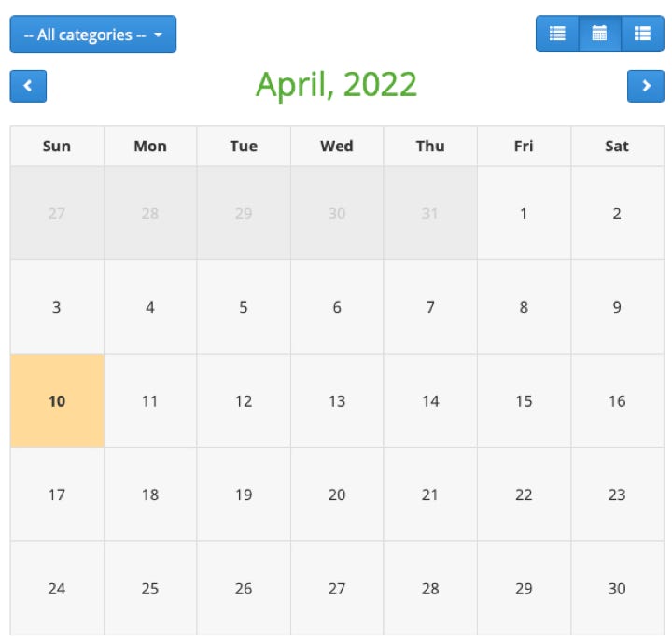Go to previous month with left arrow

(x=28, y=86)
